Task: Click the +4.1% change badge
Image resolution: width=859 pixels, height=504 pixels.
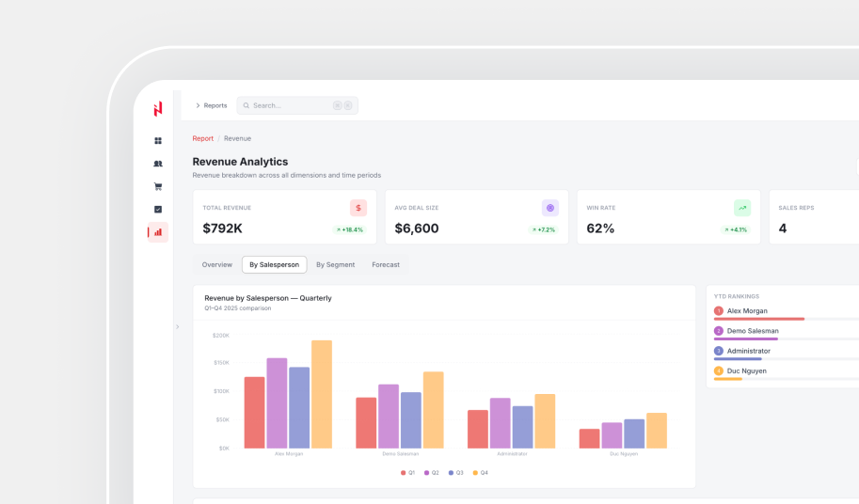Action: coord(735,229)
